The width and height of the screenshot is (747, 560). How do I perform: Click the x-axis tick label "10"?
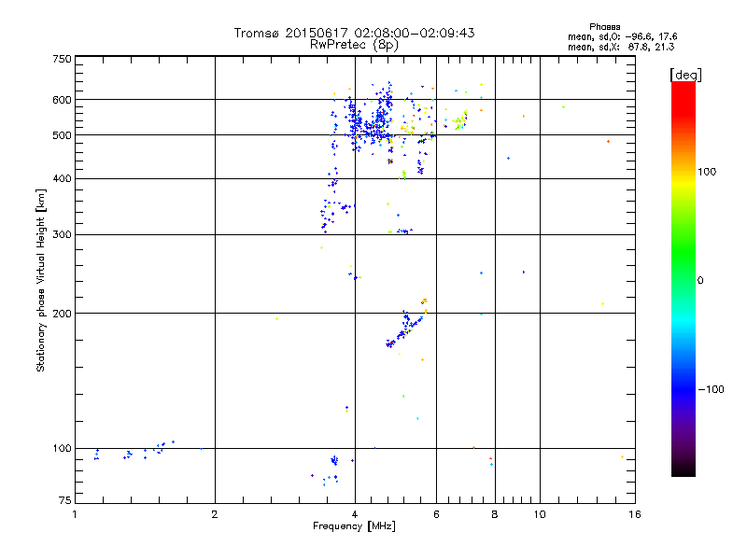[540, 514]
